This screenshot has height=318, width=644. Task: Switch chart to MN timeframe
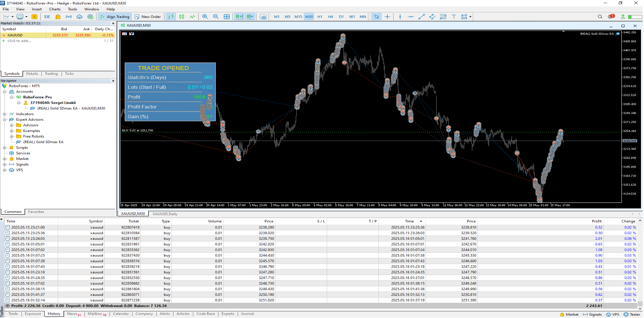363,16
